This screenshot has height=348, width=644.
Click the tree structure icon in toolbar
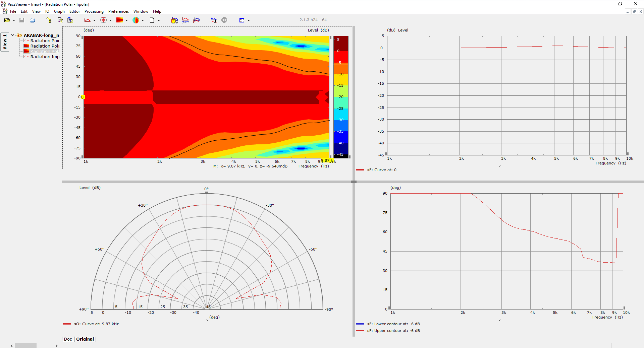49,20
